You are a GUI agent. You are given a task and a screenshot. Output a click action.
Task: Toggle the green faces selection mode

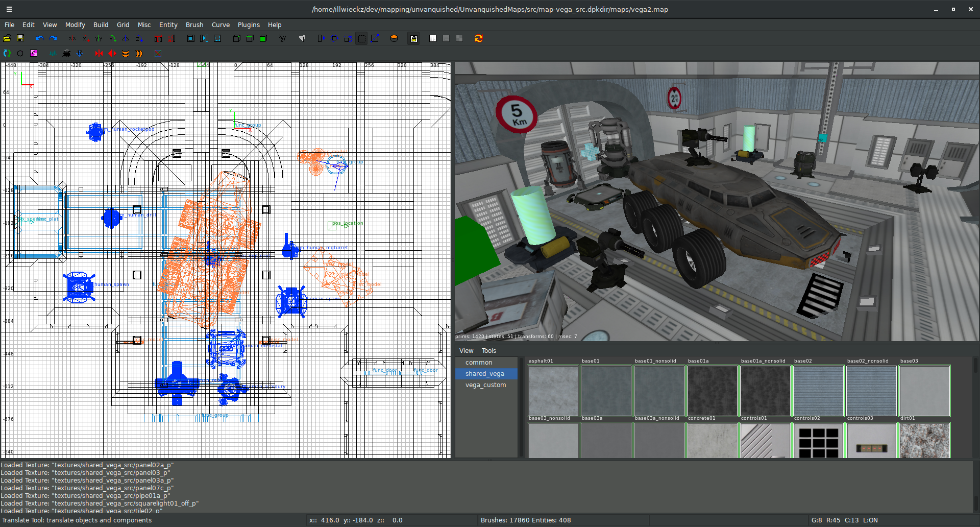(x=263, y=38)
